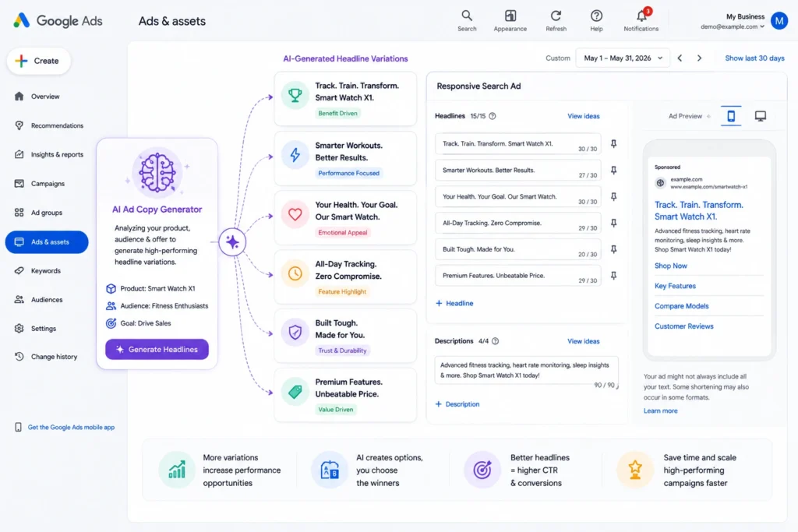The image size is (798, 532).
Task: Click the 'All-Day Tracking. Zero Compromise.' headline field
Action: click(518, 224)
